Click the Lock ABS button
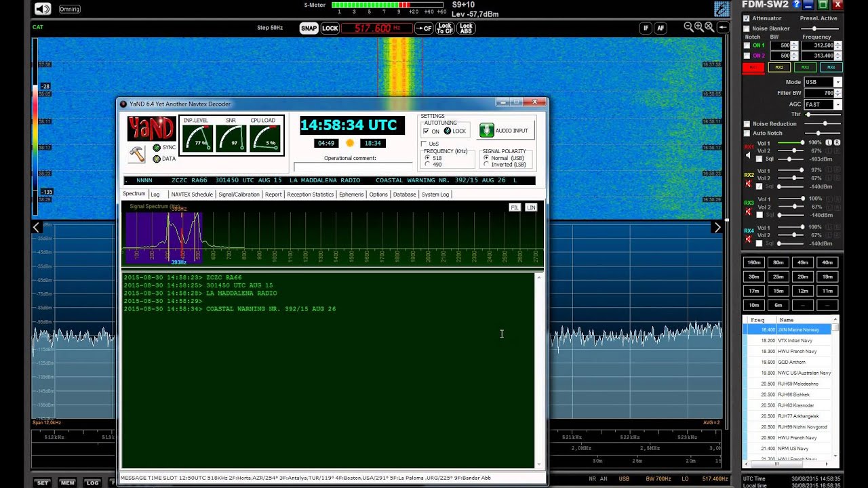Viewport: 868px width, 488px height. click(467, 28)
